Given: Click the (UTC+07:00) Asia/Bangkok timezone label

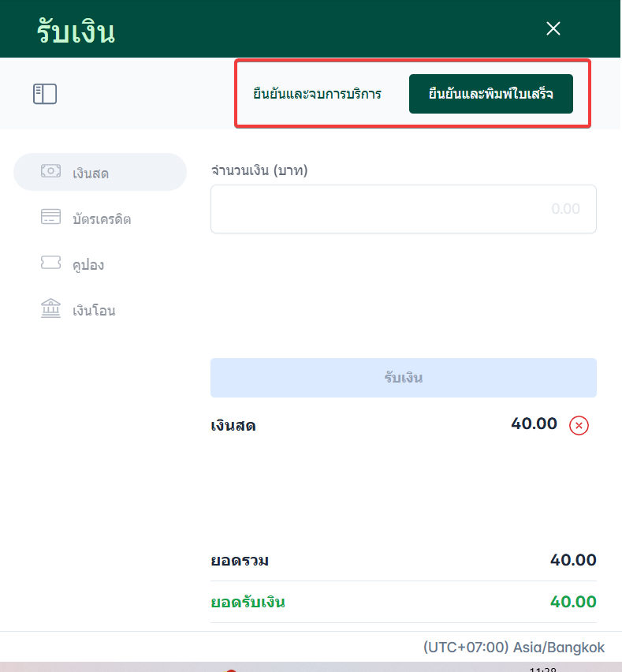Looking at the screenshot, I should pyautogui.click(x=514, y=648).
